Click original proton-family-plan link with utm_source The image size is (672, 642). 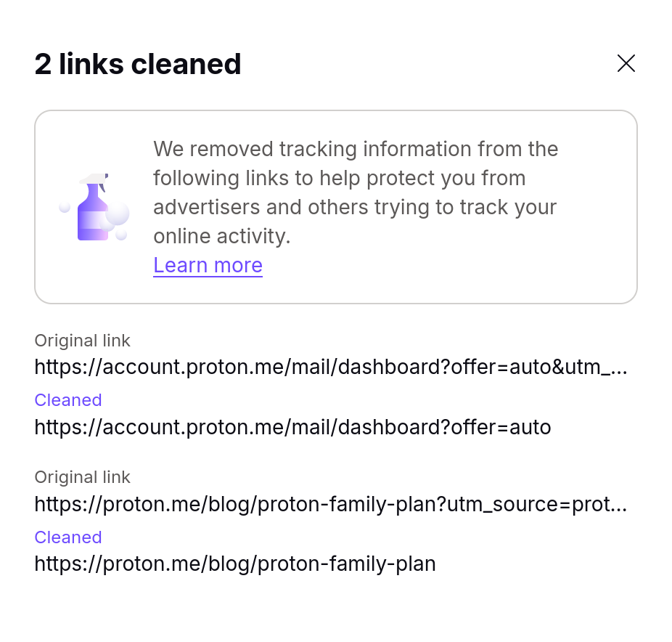click(x=331, y=504)
